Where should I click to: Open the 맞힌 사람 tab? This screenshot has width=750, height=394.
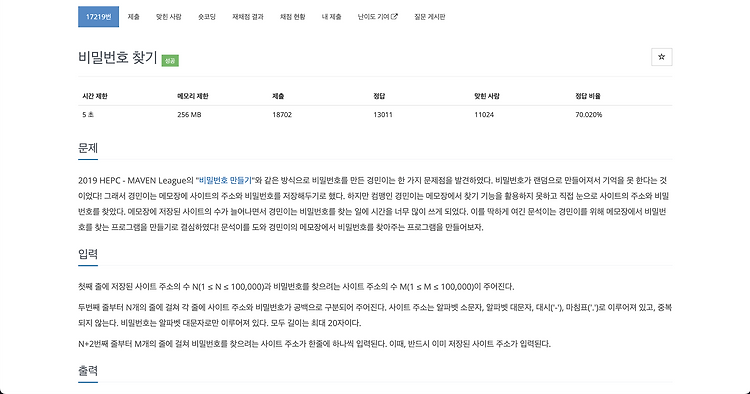(169, 17)
